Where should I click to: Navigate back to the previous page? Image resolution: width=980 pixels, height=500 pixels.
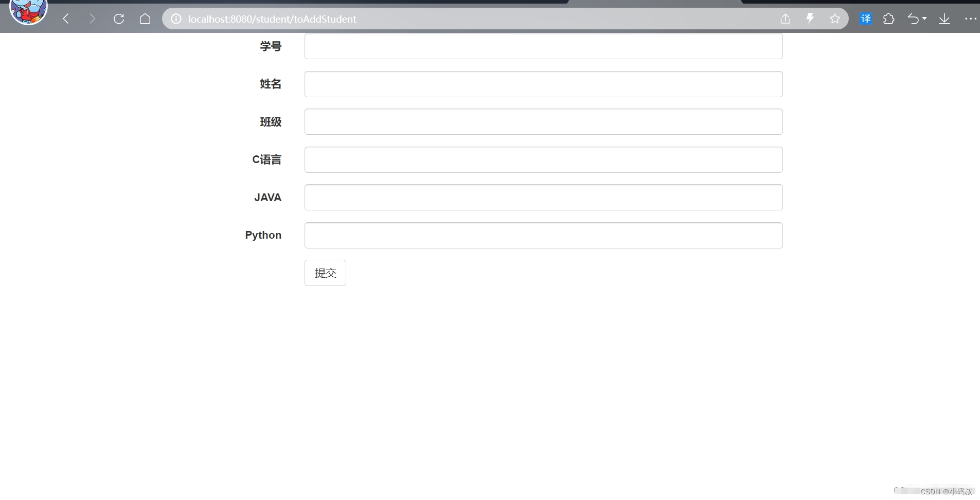66,19
